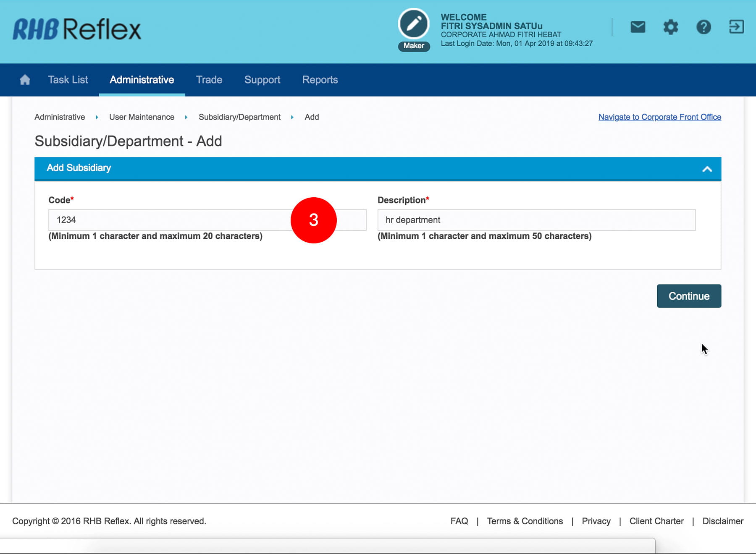Click the help question mark icon
This screenshot has height=554, width=756.
coord(703,27)
